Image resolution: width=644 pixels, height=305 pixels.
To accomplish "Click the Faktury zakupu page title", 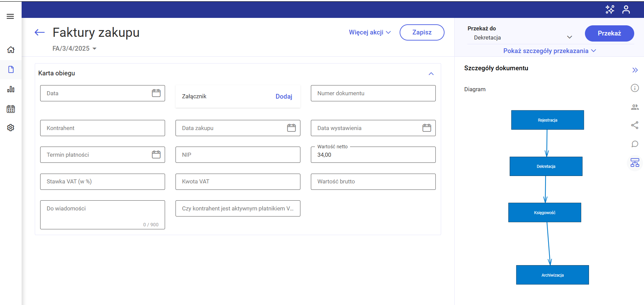I will point(96,32).
